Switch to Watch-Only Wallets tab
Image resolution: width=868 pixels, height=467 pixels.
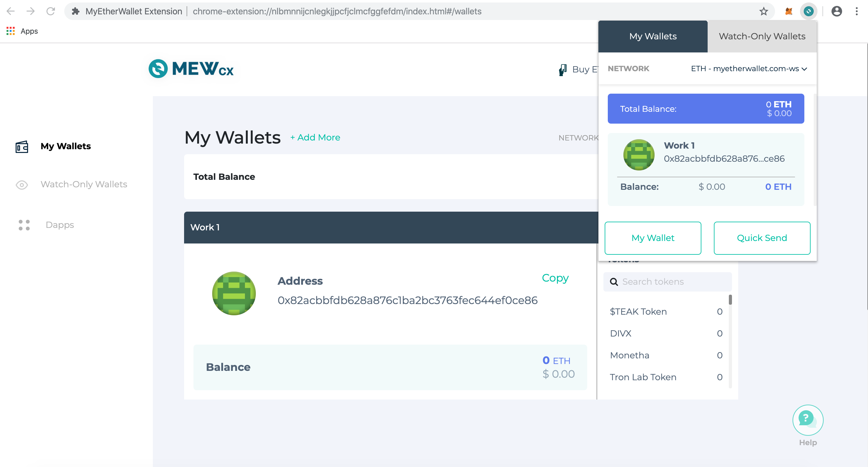[762, 36]
